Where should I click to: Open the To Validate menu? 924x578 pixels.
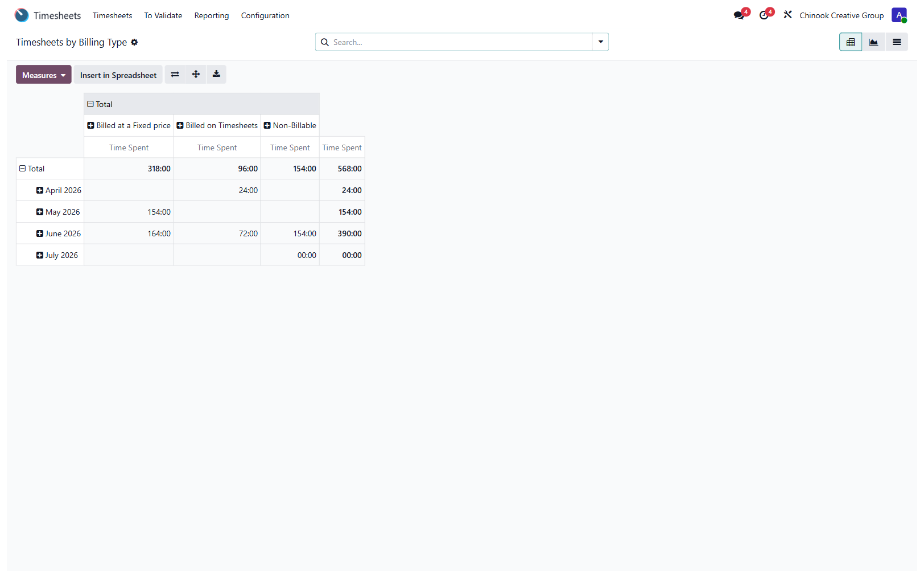click(x=163, y=15)
